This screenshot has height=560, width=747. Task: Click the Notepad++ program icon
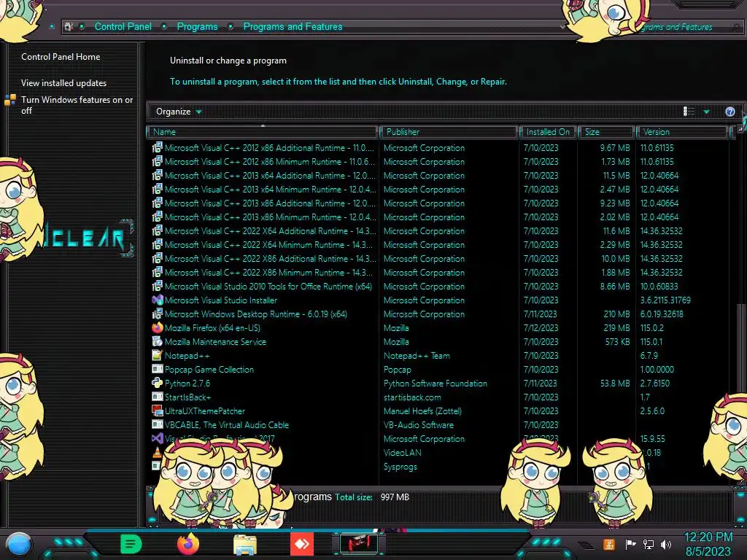pyautogui.click(x=158, y=355)
